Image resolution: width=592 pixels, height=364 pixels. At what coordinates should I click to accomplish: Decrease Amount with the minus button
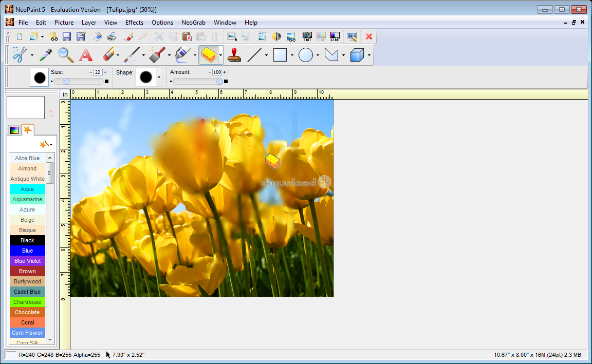pos(210,72)
